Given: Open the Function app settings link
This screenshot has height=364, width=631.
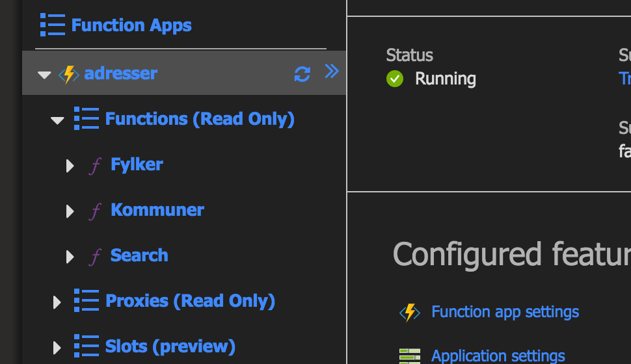Looking at the screenshot, I should point(505,312).
